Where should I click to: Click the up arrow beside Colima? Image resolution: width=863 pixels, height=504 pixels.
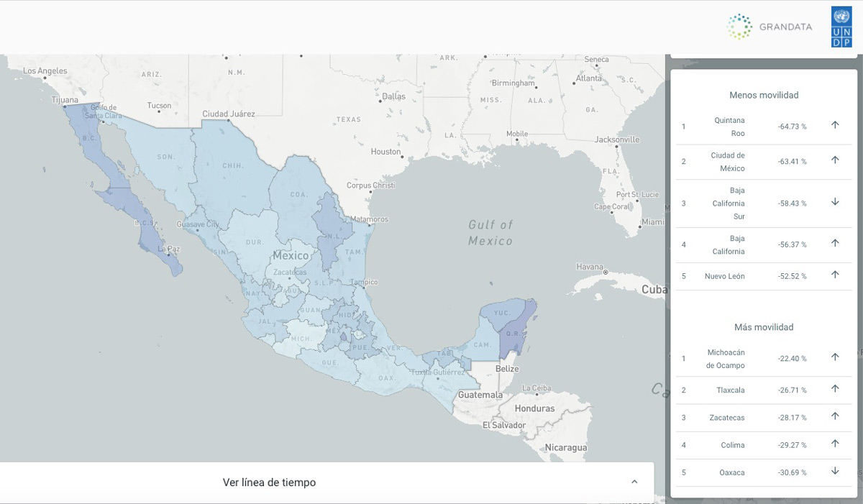[835, 444]
